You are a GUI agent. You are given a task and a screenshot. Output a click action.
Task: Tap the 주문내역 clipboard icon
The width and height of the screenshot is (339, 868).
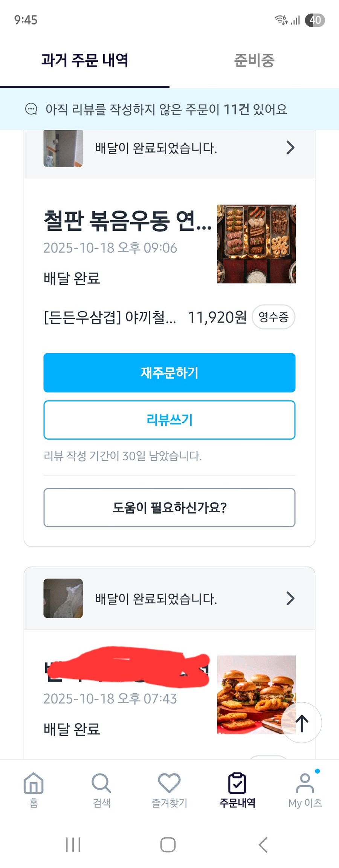[x=237, y=784]
